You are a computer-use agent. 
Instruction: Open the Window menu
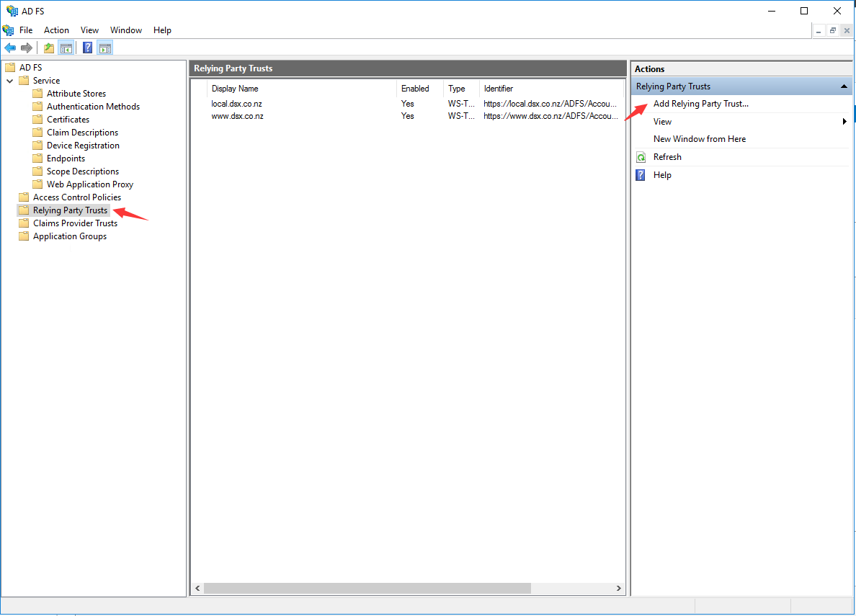pyautogui.click(x=125, y=30)
